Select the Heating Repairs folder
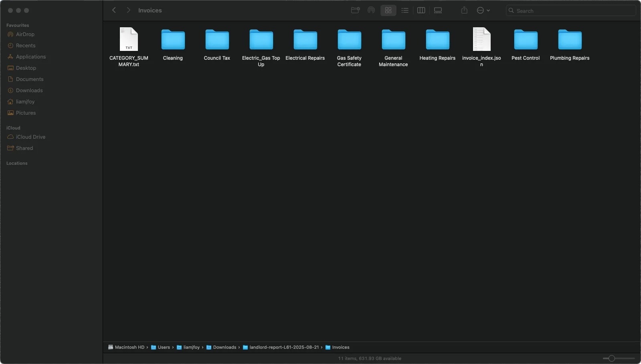This screenshot has width=641, height=364. point(437,40)
